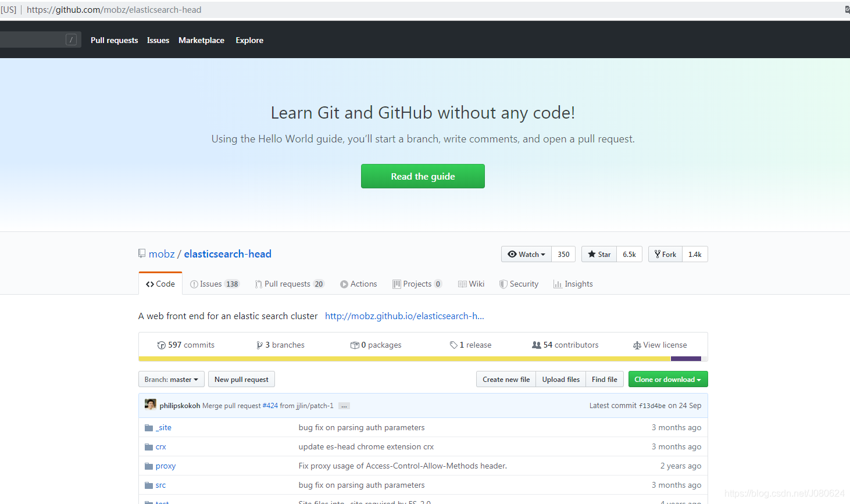
Task: Click the release tag icon
Action: coord(453,345)
